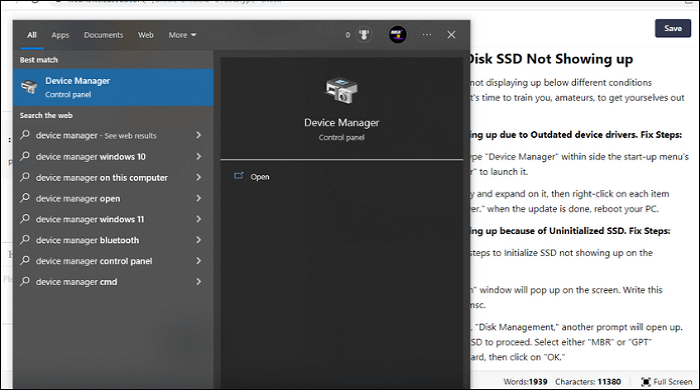Switch to the Documents search tab
This screenshot has height=390, width=700.
pos(104,35)
